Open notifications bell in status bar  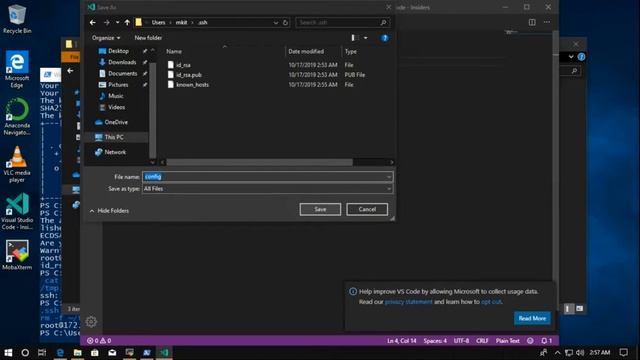pyautogui.click(x=546, y=341)
